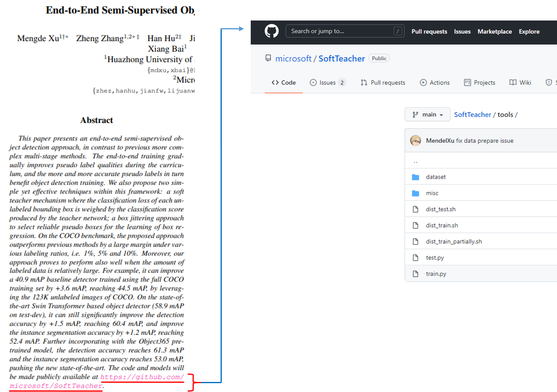Screen dimensions: 557x392
Task: Open the test.py file name
Action: [435, 258]
